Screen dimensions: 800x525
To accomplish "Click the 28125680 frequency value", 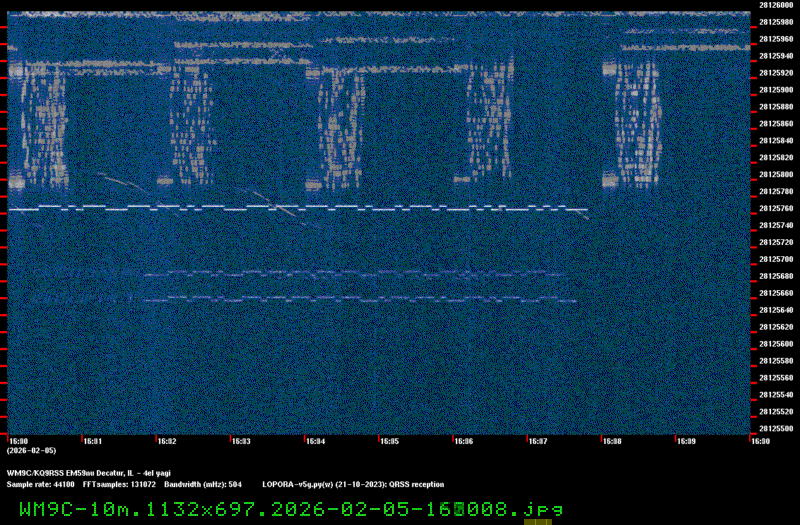I will tap(776, 276).
